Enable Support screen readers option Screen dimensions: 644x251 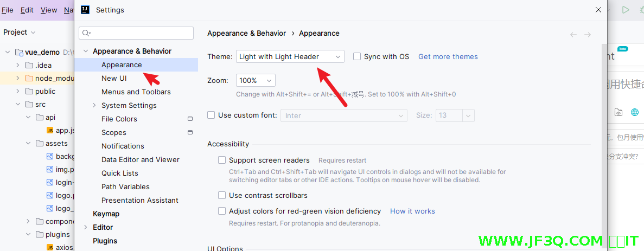pyautogui.click(x=222, y=160)
